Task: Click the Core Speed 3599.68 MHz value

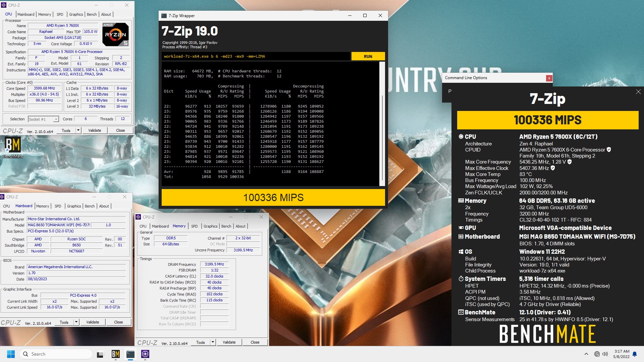Action: pyautogui.click(x=44, y=88)
